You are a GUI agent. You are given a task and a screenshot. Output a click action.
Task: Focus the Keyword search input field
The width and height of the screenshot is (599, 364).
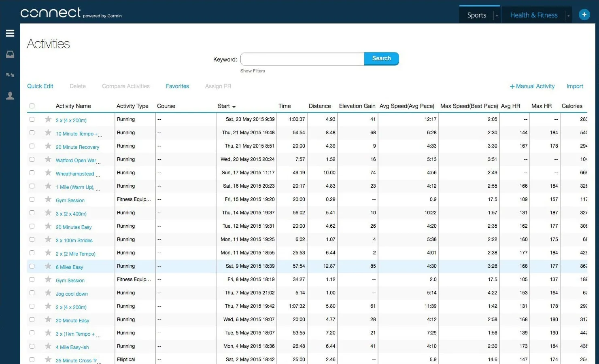pos(302,59)
